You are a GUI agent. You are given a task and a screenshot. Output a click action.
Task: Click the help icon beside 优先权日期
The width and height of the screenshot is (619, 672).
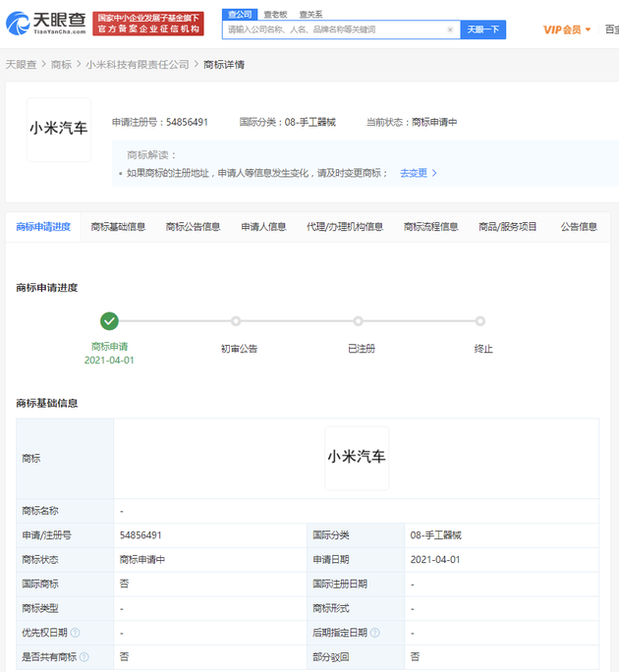tap(75, 633)
